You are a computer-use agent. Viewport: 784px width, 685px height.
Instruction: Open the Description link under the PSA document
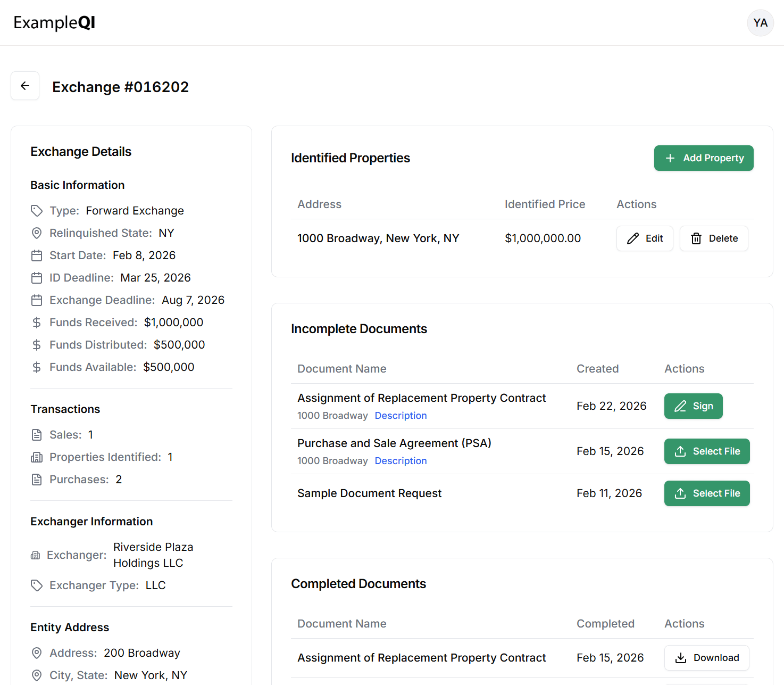point(401,460)
